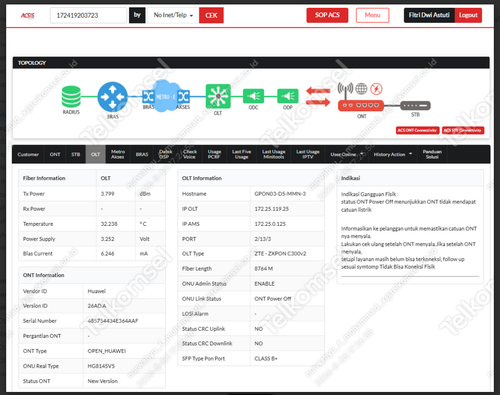
Task: Open the Check Voice tab
Action: click(189, 154)
